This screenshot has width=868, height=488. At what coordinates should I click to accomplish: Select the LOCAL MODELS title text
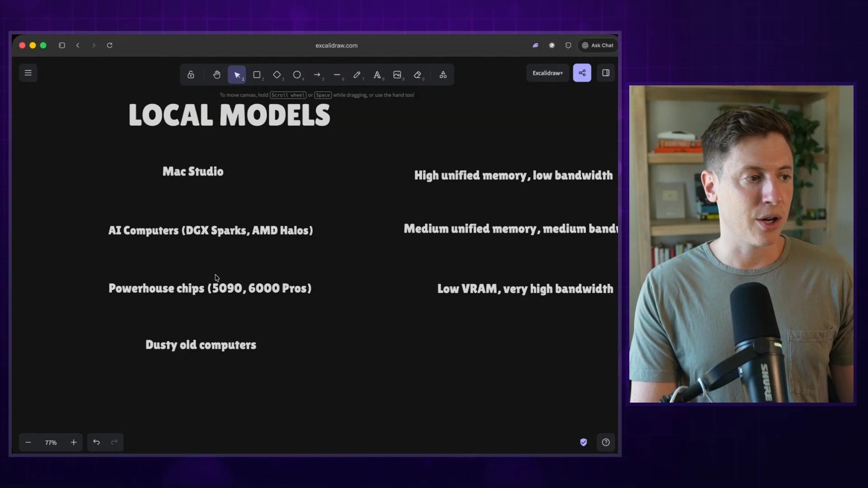click(230, 115)
